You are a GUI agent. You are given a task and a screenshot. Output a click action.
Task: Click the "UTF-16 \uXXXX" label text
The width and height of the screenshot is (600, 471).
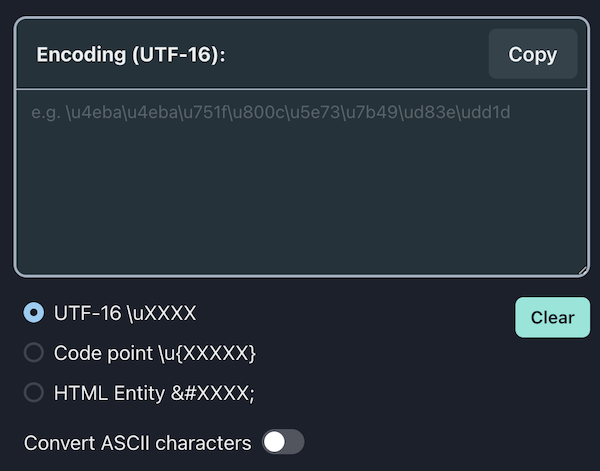(x=125, y=313)
